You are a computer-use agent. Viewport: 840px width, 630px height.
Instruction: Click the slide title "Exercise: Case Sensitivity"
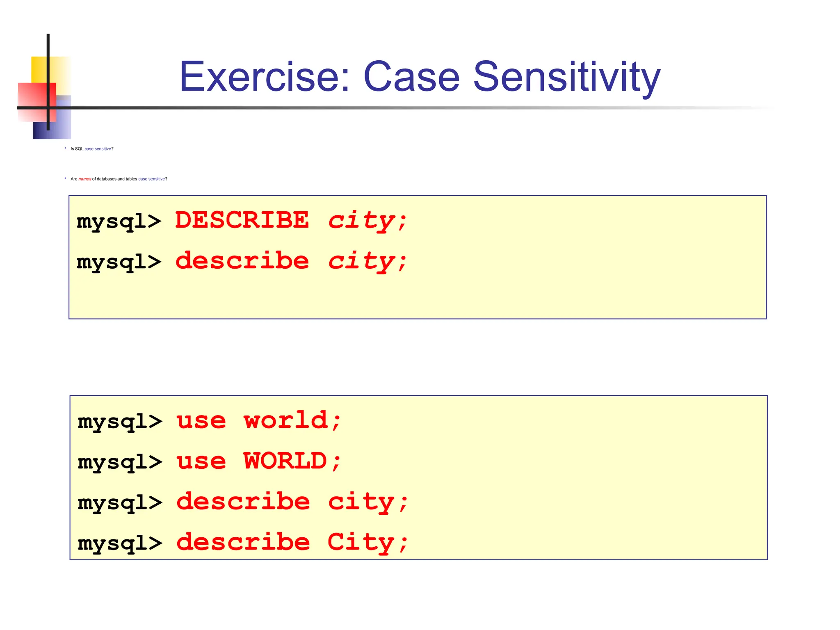click(420, 77)
